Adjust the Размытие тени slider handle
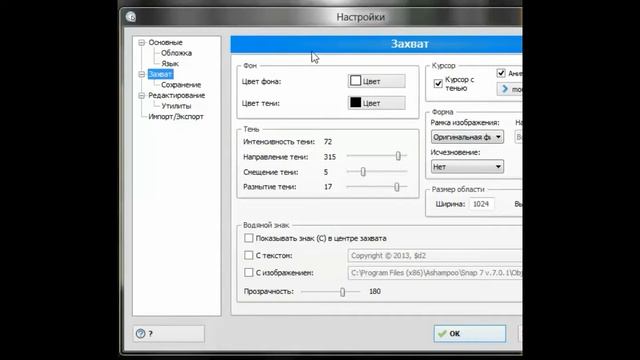Image resolution: width=640 pixels, height=360 pixels. tap(397, 187)
